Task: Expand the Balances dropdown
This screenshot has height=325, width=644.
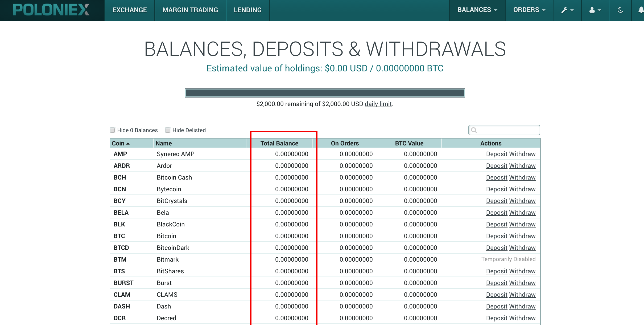Action: tap(477, 10)
